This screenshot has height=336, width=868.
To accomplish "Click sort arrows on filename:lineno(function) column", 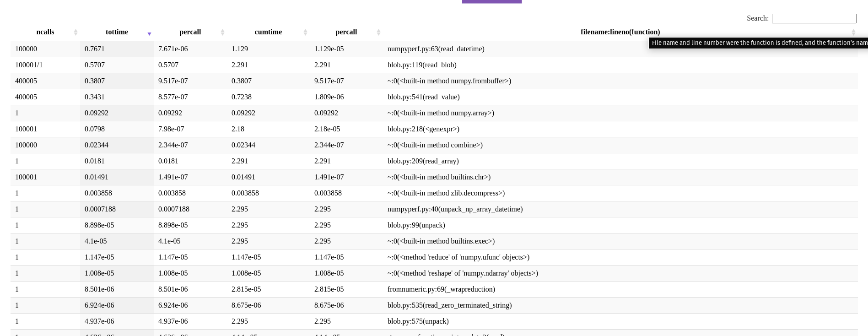I will [853, 32].
